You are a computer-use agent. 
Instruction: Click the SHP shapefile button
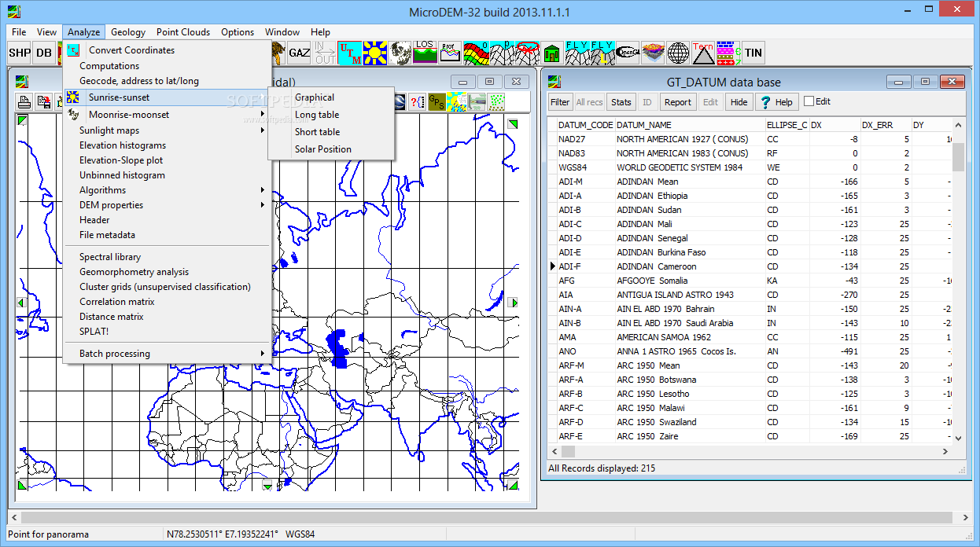(x=19, y=53)
